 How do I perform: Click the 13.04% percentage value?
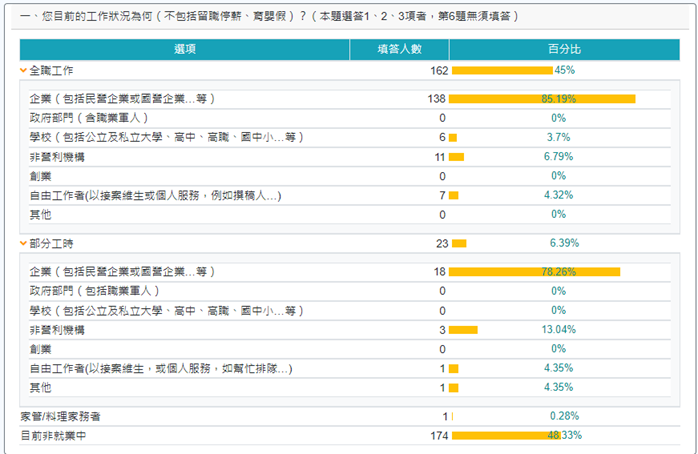click(561, 329)
